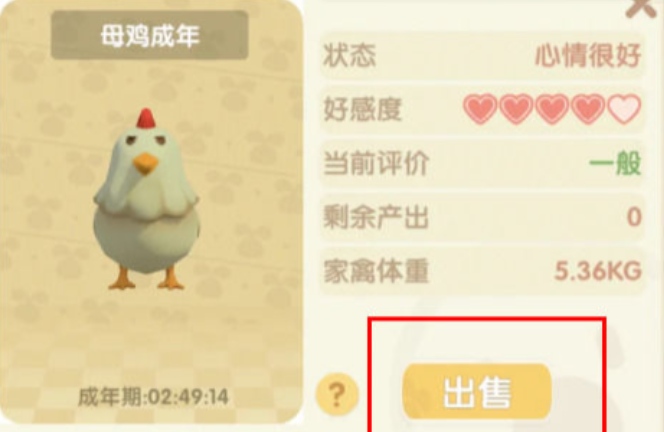Screen dimensions: 664x432
Task: Select the 好感度 favorability label
Action: [362, 109]
